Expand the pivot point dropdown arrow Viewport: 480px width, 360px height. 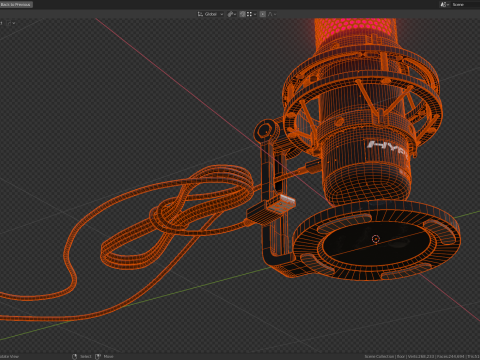click(235, 14)
